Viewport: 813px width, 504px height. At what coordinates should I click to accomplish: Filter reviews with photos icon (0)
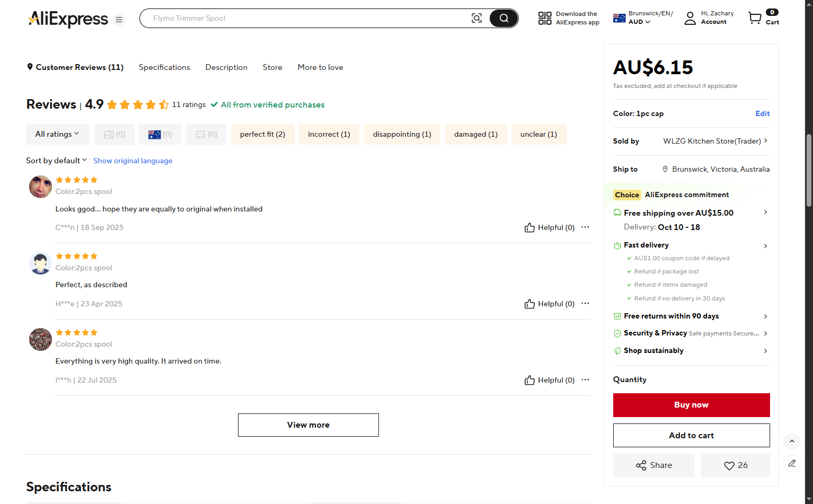[x=114, y=135]
